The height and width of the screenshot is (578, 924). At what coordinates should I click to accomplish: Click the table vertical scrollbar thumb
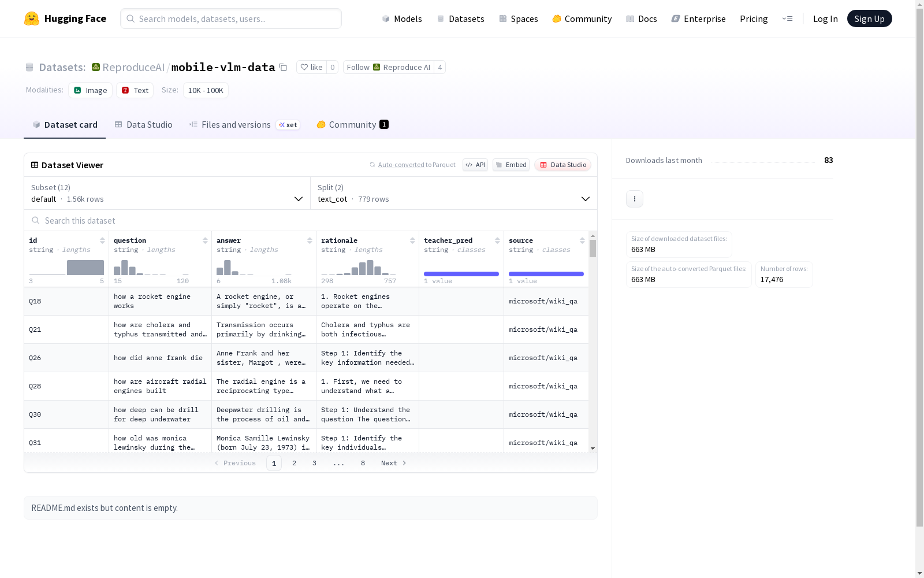tap(593, 249)
